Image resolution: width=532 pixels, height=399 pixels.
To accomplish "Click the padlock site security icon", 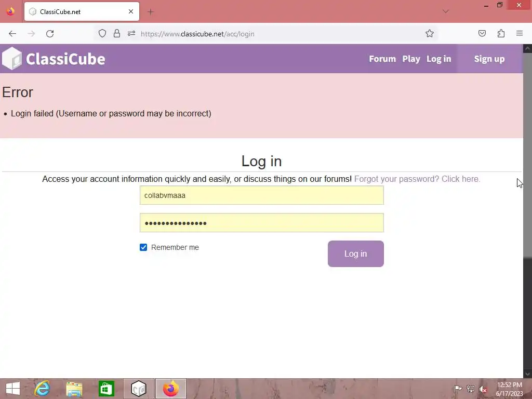I will 117,33.
